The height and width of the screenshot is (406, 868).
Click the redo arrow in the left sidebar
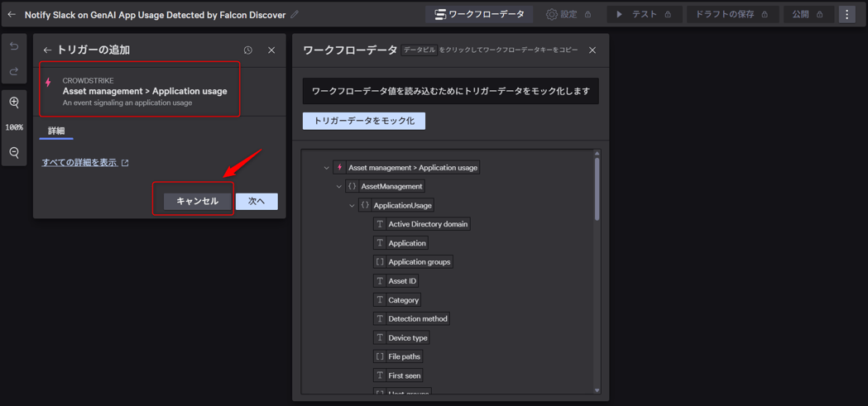(x=14, y=71)
